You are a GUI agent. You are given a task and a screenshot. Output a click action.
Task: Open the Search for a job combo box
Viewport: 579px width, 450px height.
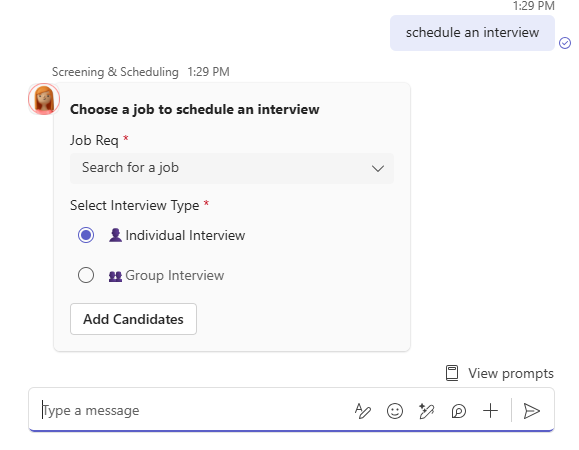tap(232, 168)
